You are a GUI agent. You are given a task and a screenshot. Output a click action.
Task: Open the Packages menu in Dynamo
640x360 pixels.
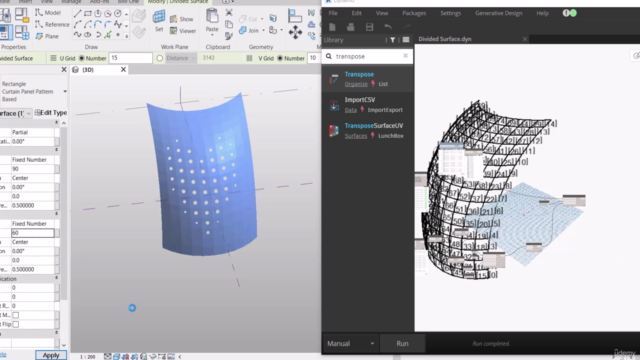[x=414, y=13]
